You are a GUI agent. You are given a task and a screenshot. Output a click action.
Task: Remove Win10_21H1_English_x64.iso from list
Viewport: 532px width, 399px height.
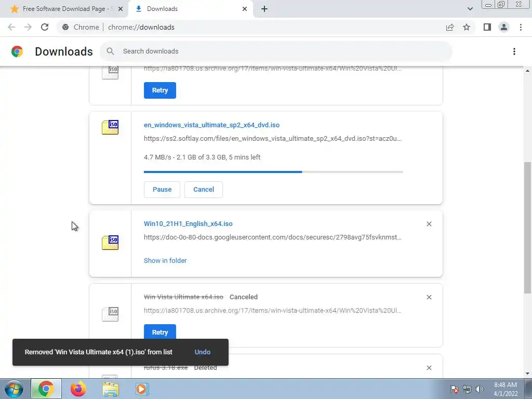429,224
